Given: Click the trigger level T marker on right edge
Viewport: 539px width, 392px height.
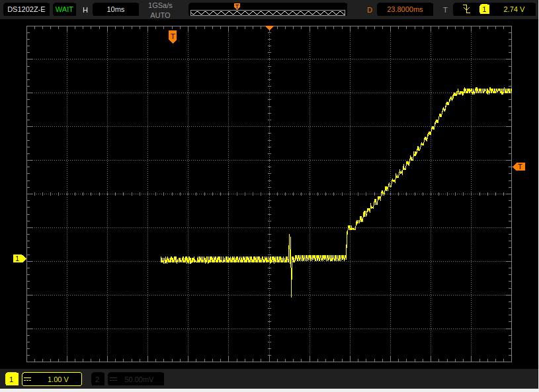Looking at the screenshot, I should [x=519, y=167].
